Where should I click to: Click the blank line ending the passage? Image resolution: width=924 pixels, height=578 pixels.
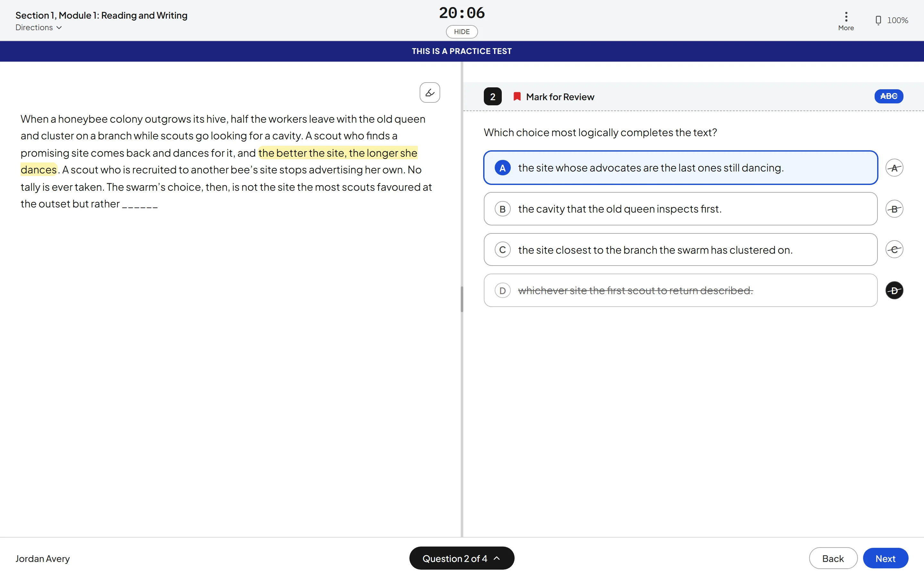pyautogui.click(x=140, y=206)
